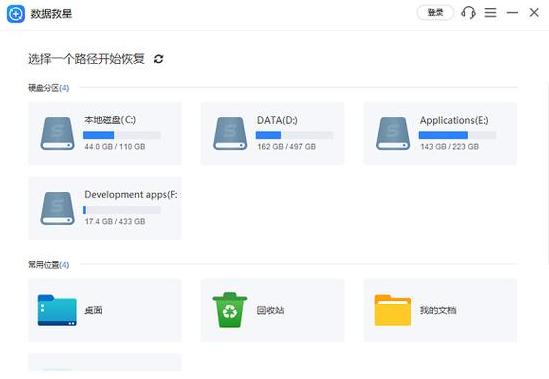This screenshot has height=379, width=549.
Task: Select the Applications(E:) drive icon
Action: 393,133
